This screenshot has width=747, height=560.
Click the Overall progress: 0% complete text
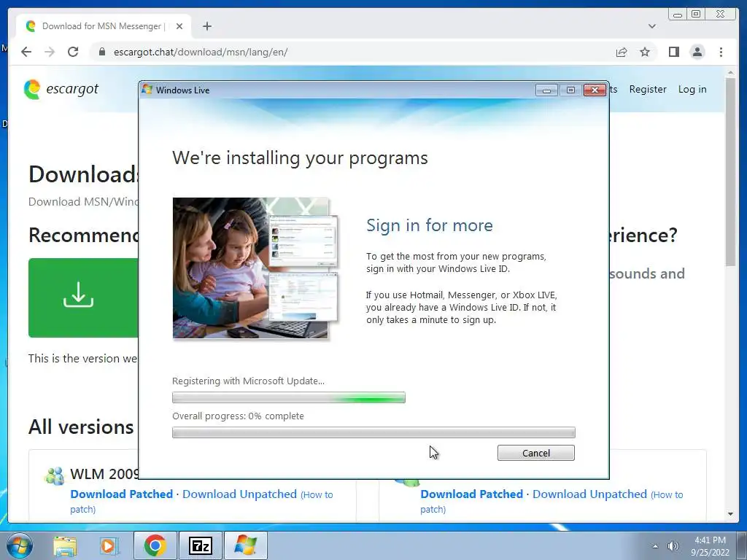pos(238,416)
